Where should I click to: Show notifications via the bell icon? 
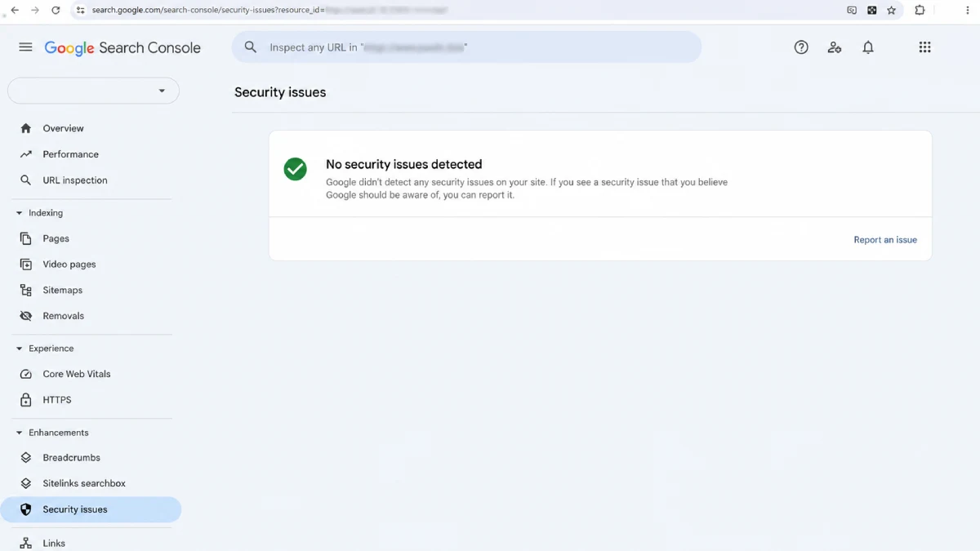pyautogui.click(x=868, y=47)
